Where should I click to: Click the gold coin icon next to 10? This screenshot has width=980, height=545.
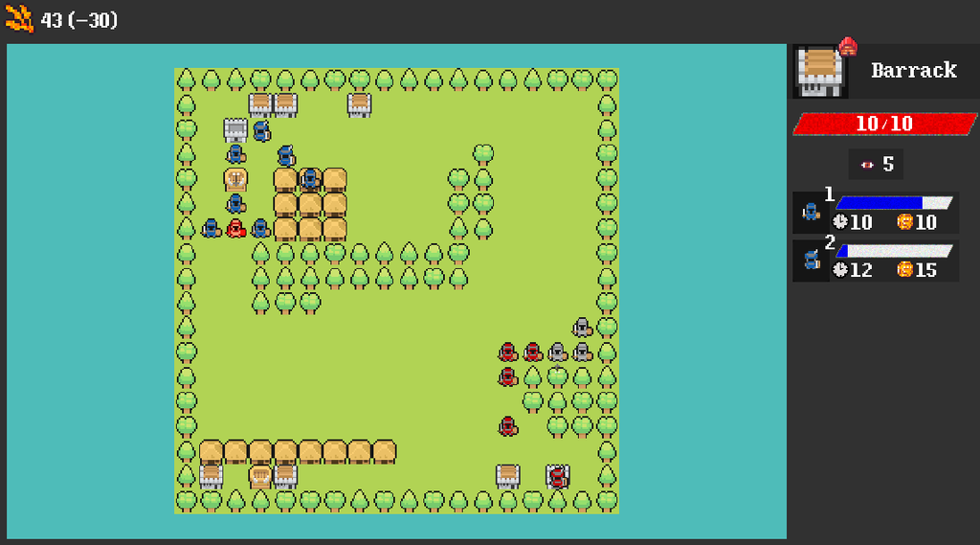904,221
